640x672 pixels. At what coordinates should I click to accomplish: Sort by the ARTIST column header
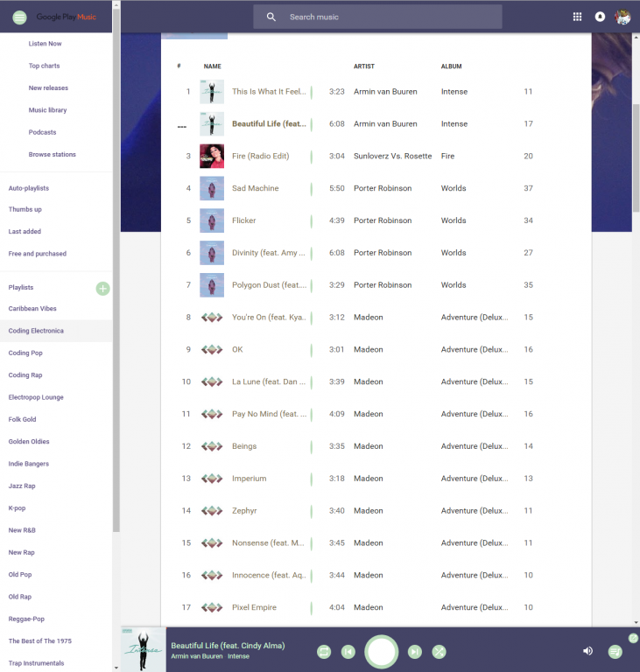364,66
